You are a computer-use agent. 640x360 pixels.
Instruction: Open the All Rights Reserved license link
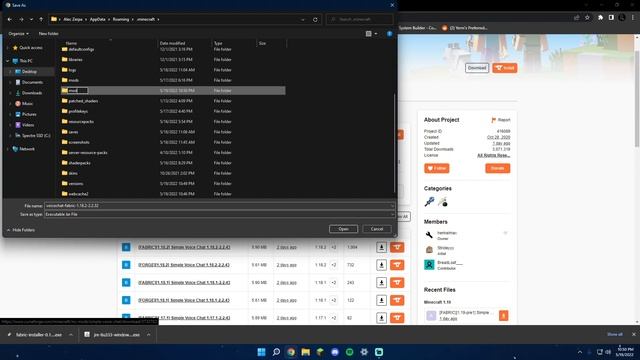coord(493,155)
